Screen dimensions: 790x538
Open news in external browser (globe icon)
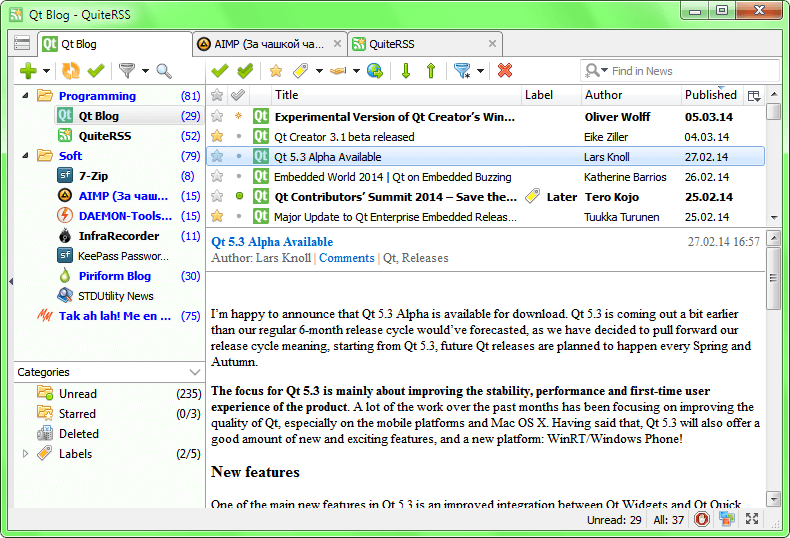[x=375, y=71]
